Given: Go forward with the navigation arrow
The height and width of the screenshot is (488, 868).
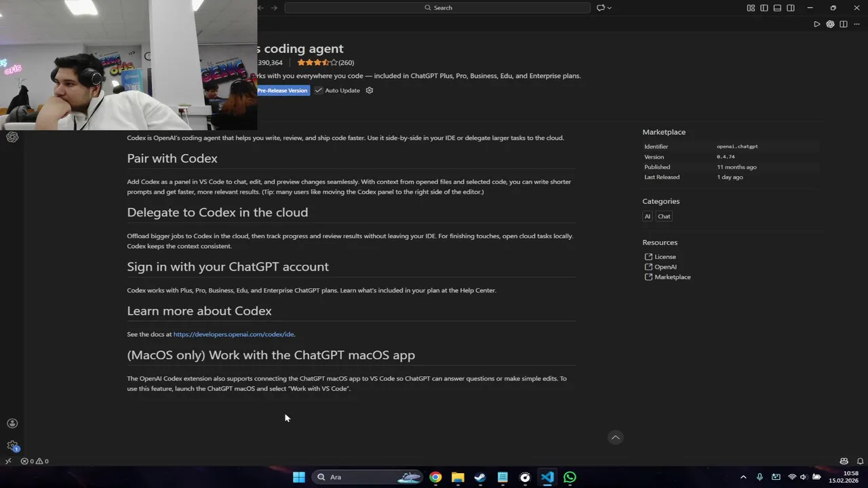Looking at the screenshot, I should coord(275,7).
